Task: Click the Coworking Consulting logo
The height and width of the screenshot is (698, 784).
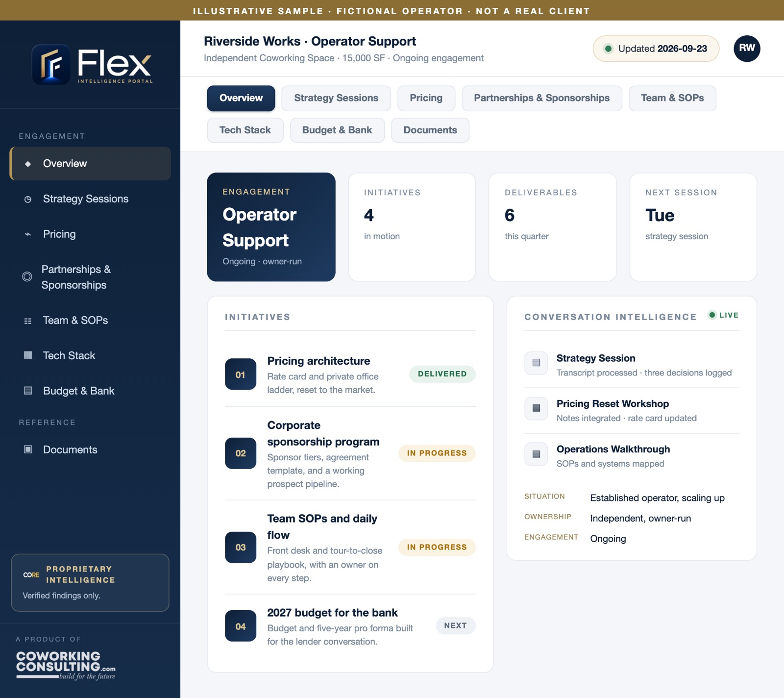Action: 66,665
